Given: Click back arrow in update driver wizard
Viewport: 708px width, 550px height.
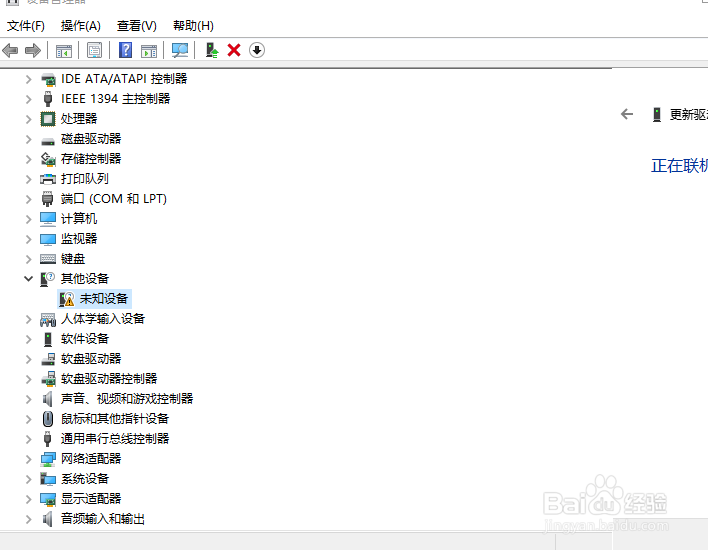Looking at the screenshot, I should click(627, 114).
